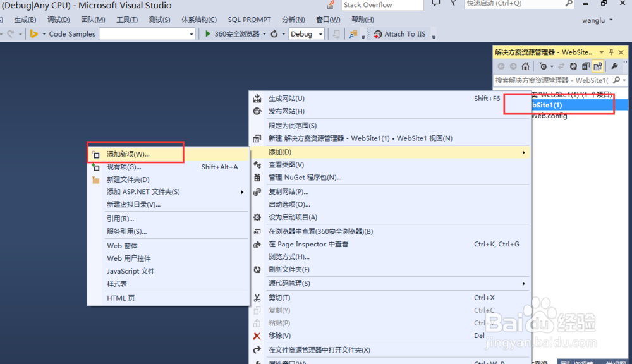Choose 启动选项(O)... menu entry
The width and height of the screenshot is (632, 364).
[x=389, y=204]
